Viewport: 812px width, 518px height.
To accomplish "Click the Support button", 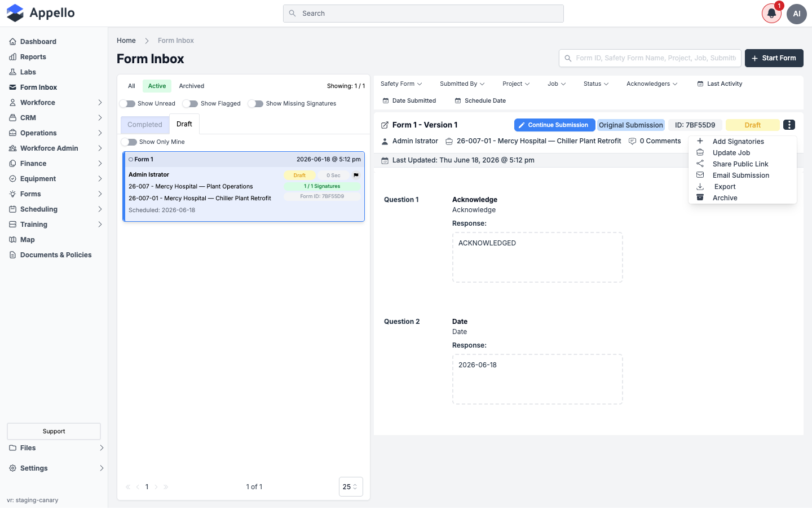I will click(x=54, y=432).
